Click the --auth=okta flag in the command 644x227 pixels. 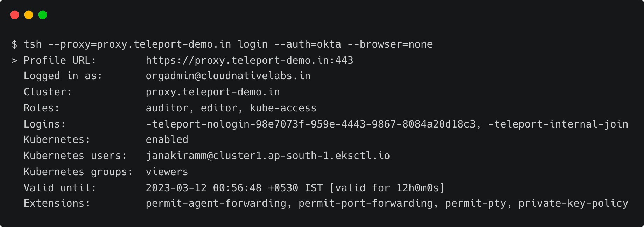[x=307, y=44]
